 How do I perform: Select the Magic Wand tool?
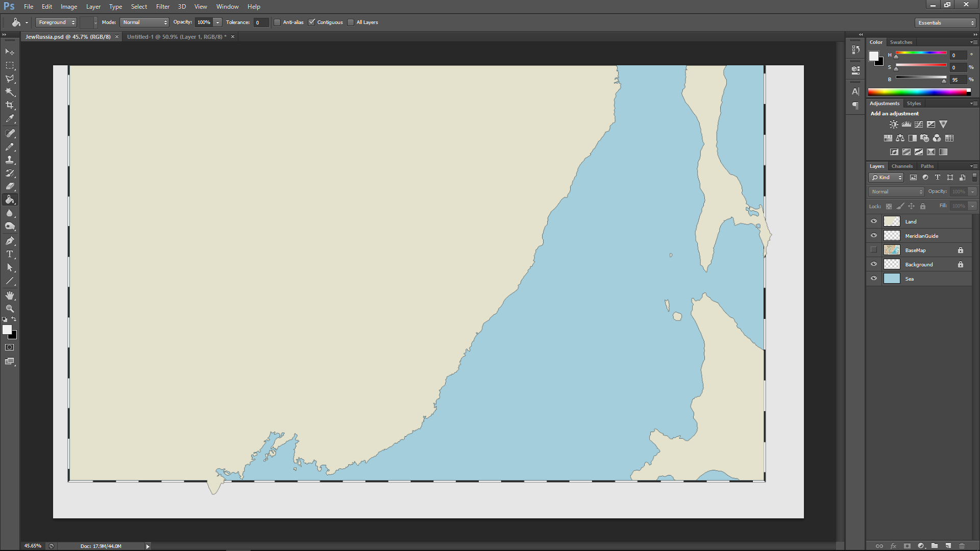[10, 92]
